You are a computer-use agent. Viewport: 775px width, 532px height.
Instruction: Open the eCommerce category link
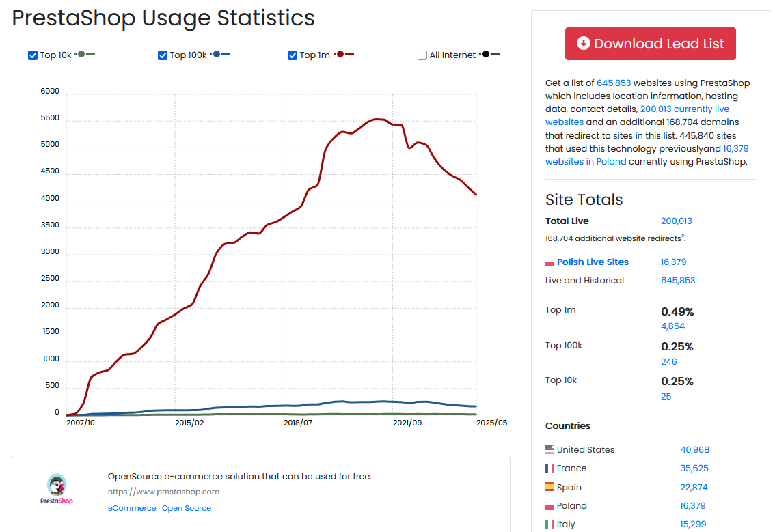[132, 508]
